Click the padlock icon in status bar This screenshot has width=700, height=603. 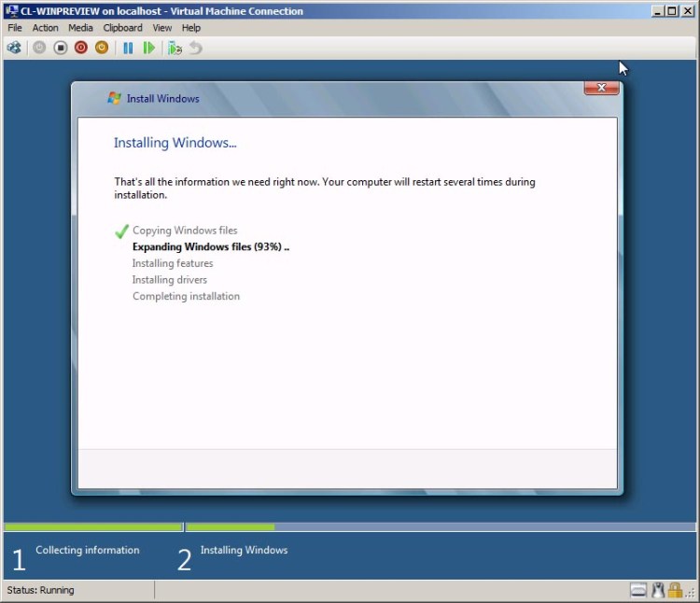(x=675, y=590)
